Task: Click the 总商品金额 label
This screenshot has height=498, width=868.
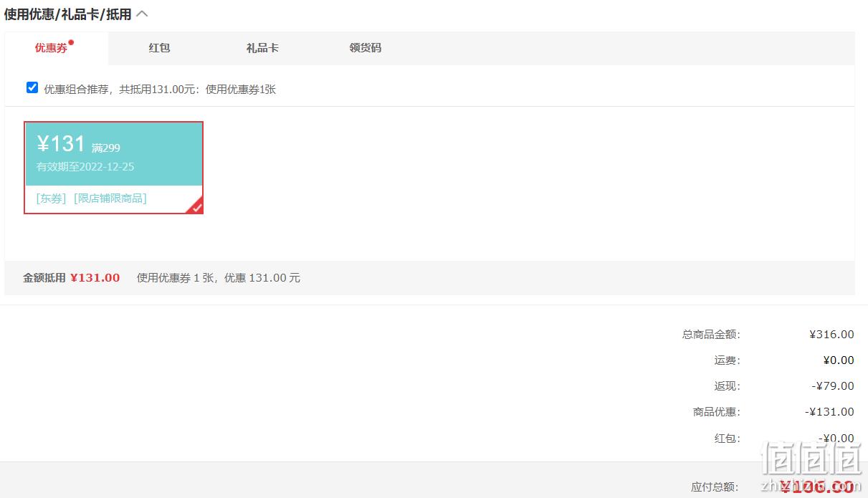Action: click(711, 335)
